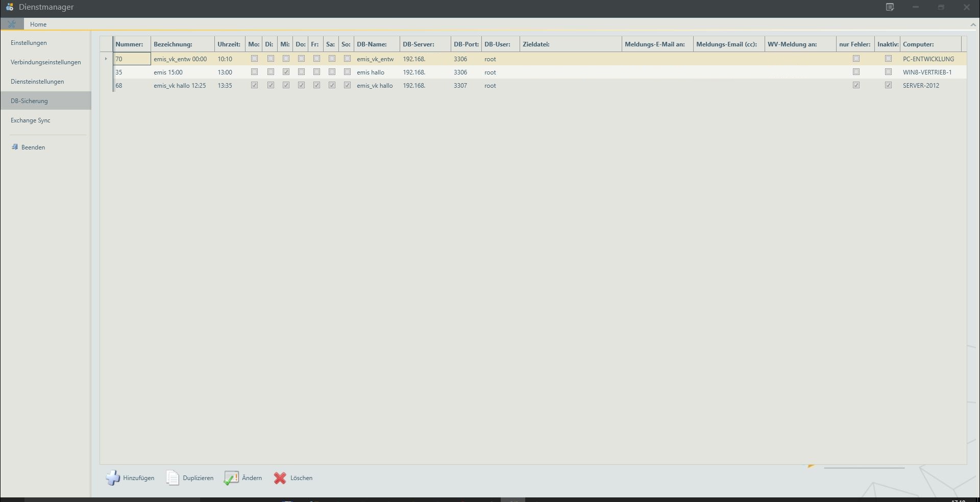Sort by the Nummer column header
Image resolution: width=980 pixels, height=502 pixels.
click(132, 44)
